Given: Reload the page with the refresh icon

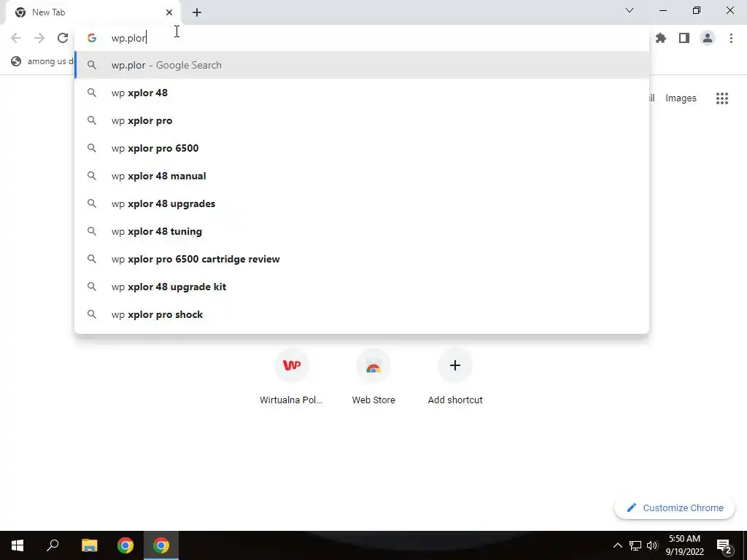Looking at the screenshot, I should click(63, 38).
